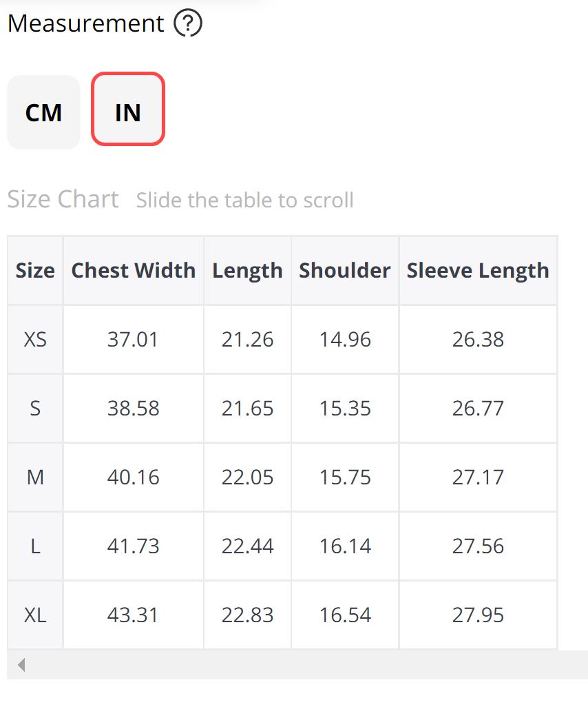Click the Chest Width column header
This screenshot has width=588, height=709.
[x=134, y=270]
